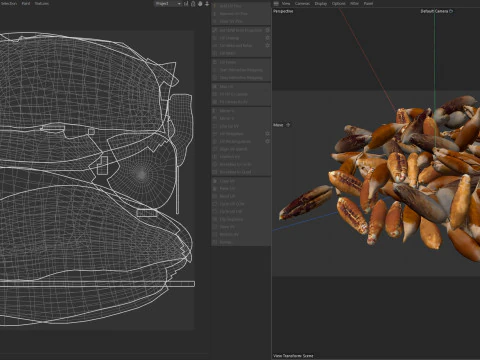Viewport: 480px width, 360px height.
Task: Open the Options menu in viewport header
Action: click(338, 3)
